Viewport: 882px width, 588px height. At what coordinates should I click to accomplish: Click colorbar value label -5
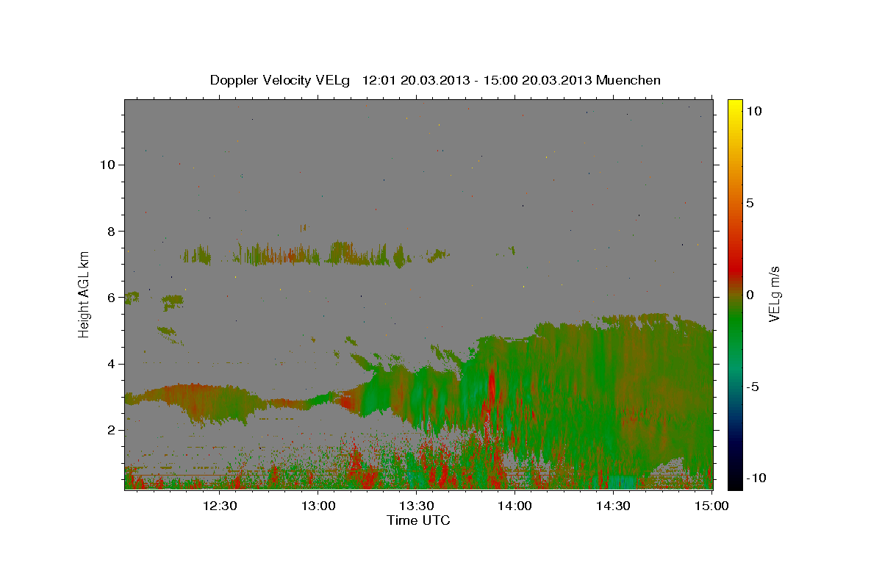(x=752, y=387)
